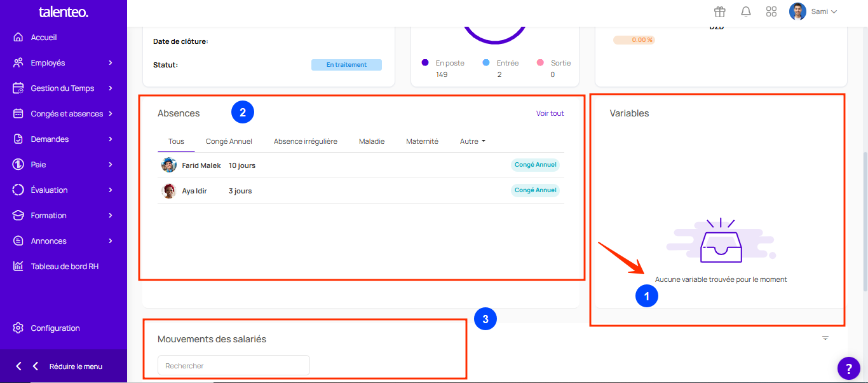This screenshot has height=383, width=868.
Task: Open the apps grid icon
Action: [x=771, y=11]
